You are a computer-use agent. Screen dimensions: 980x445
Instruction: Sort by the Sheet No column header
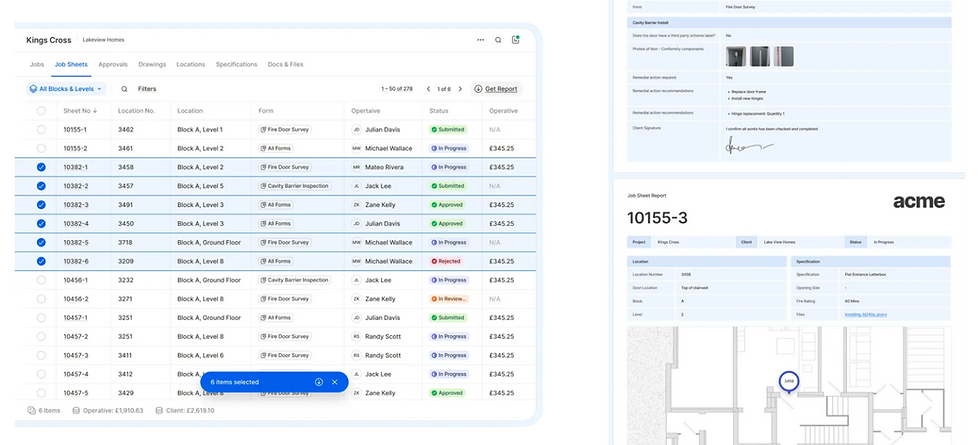[81, 111]
